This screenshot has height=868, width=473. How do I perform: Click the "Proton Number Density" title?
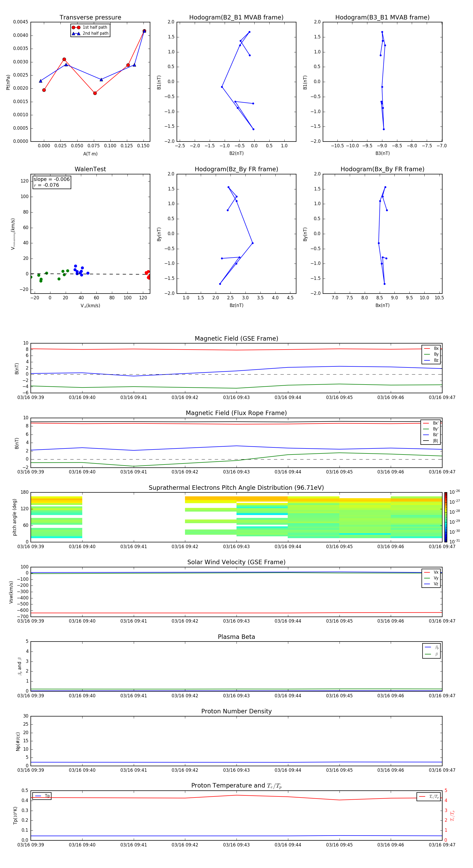236,711
